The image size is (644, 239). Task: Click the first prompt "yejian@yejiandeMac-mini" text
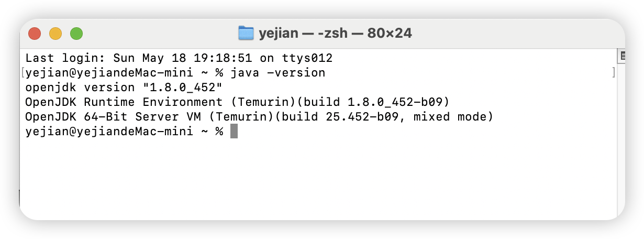109,72
